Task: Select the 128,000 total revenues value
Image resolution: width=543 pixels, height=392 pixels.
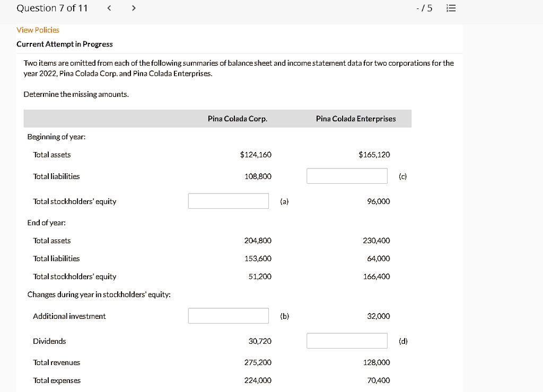Action: (376, 362)
